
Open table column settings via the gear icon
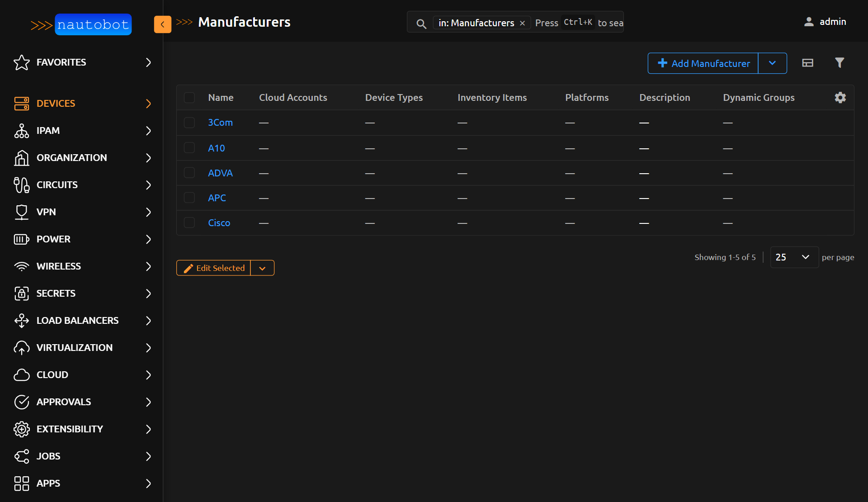pyautogui.click(x=840, y=97)
